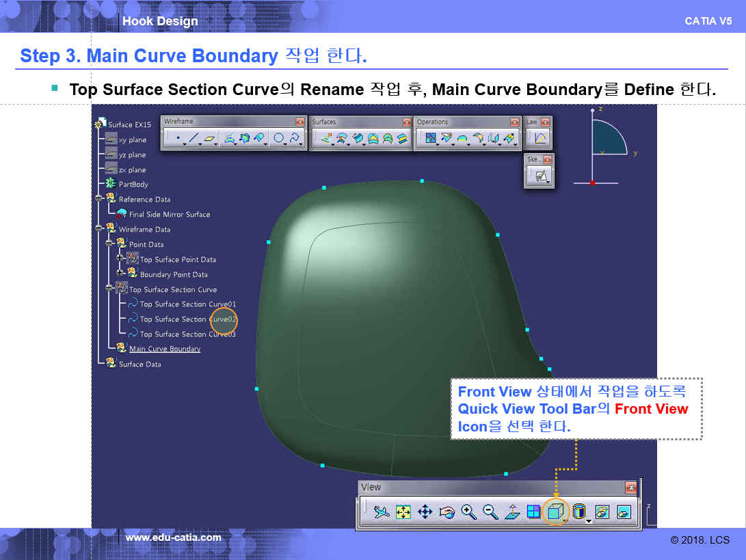
Task: Select Main Curve Boundary in the tree
Action: pos(165,349)
